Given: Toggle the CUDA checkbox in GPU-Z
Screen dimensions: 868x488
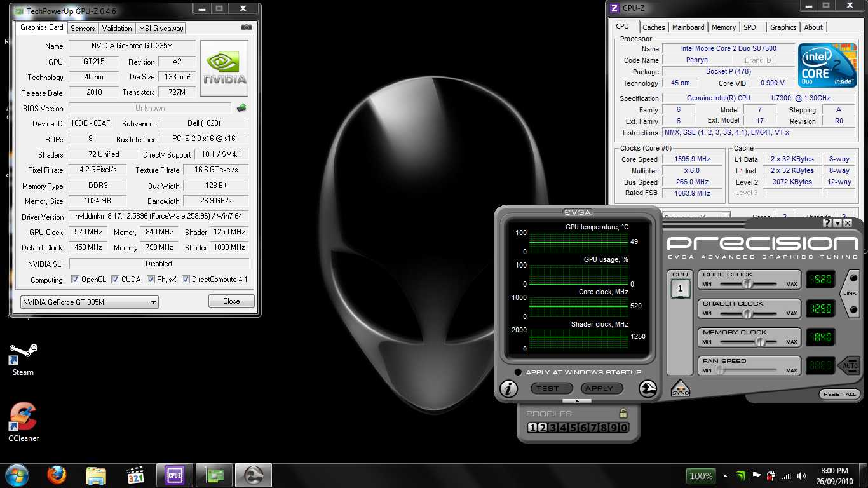Looking at the screenshot, I should [115, 280].
